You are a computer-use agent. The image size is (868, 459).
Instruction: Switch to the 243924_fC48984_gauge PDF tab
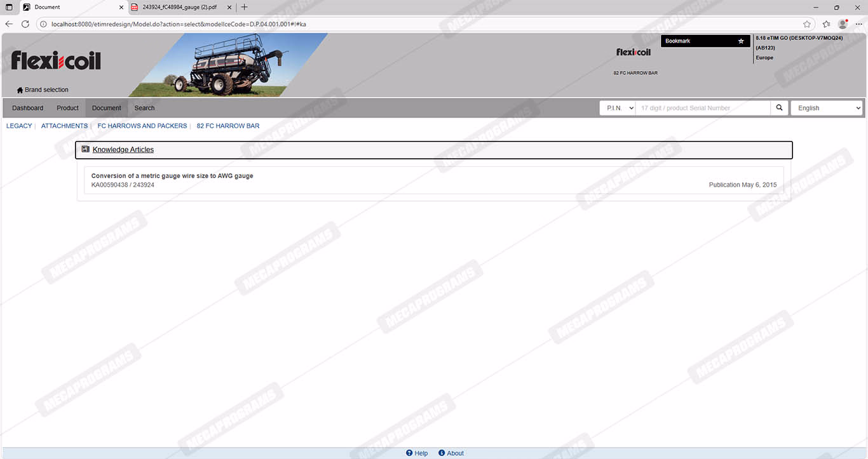tap(180, 7)
